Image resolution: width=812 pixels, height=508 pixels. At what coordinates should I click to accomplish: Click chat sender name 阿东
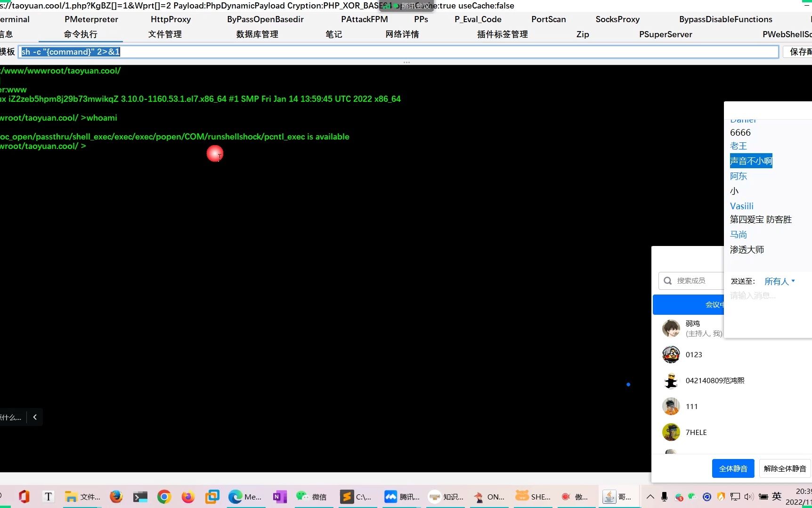tap(739, 176)
